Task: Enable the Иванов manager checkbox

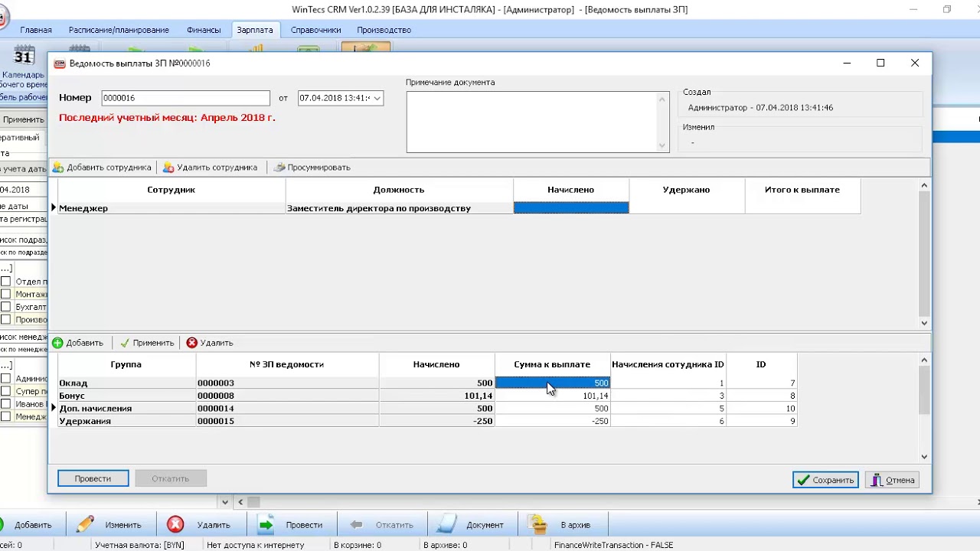Action: (x=6, y=404)
